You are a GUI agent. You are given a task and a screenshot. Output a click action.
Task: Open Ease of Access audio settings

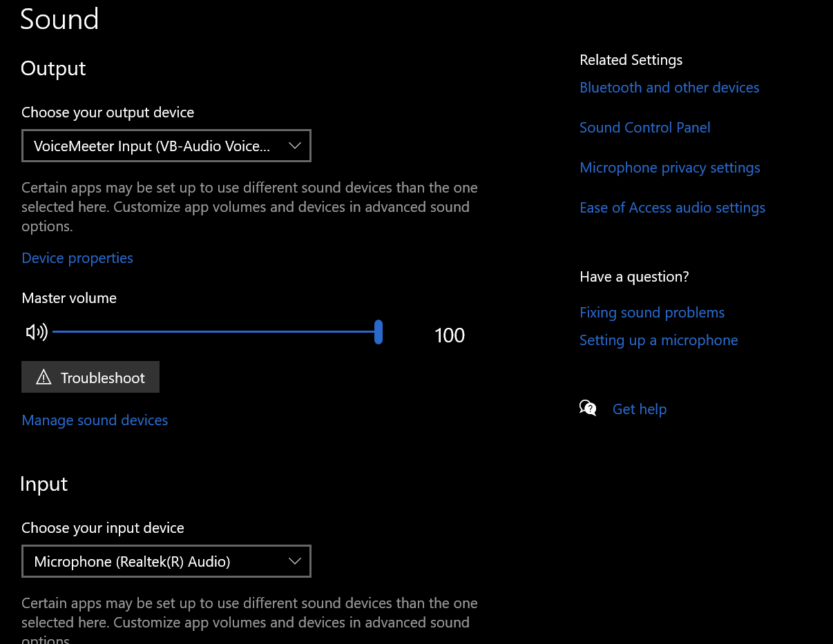click(673, 208)
